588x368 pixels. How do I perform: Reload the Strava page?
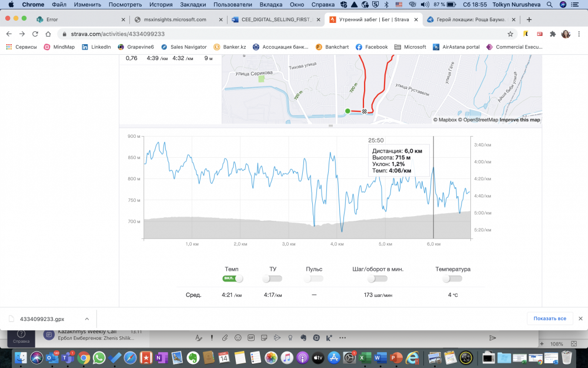pos(35,34)
